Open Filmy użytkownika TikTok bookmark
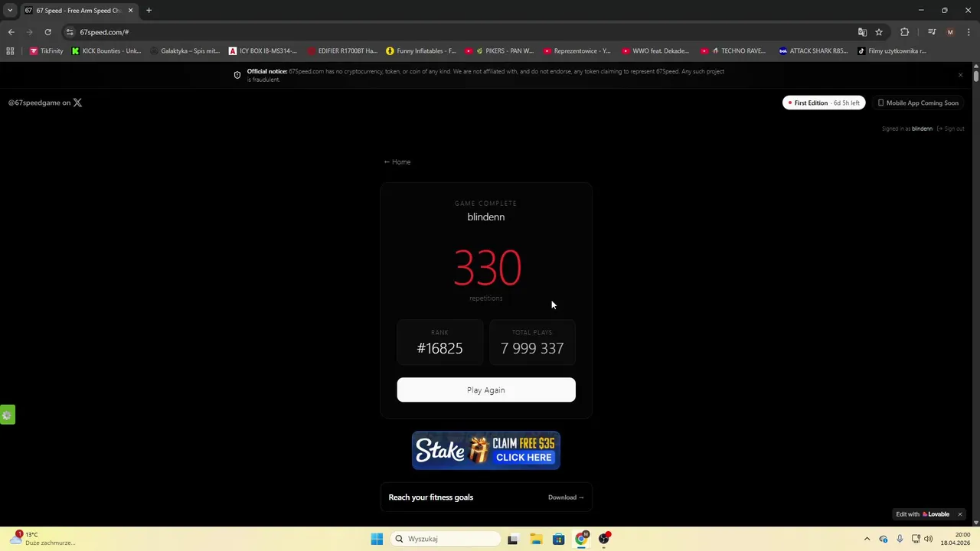Viewport: 980px width, 551px height. (892, 51)
